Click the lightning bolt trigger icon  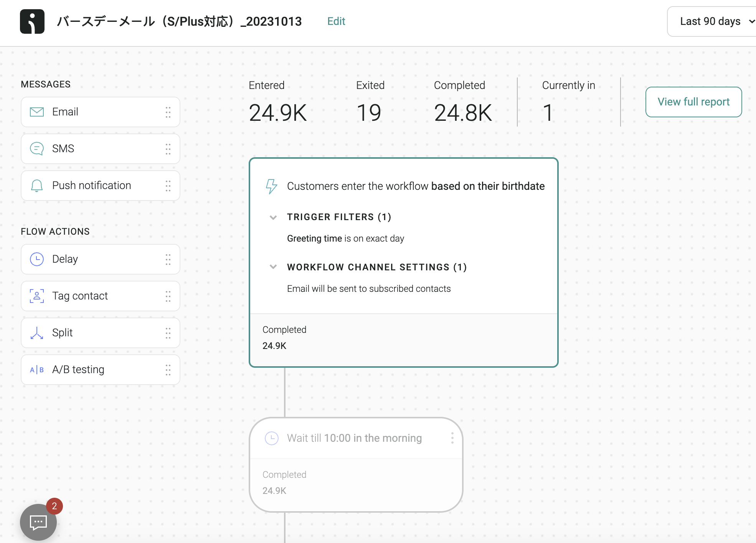(272, 186)
